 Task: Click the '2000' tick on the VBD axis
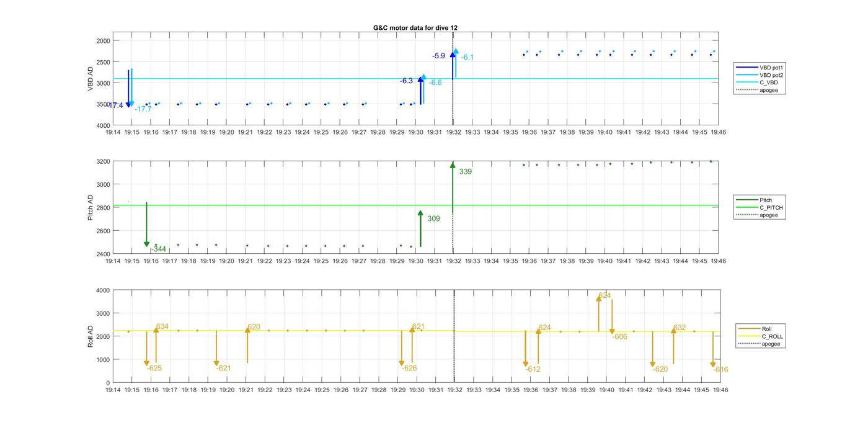pyautogui.click(x=103, y=41)
